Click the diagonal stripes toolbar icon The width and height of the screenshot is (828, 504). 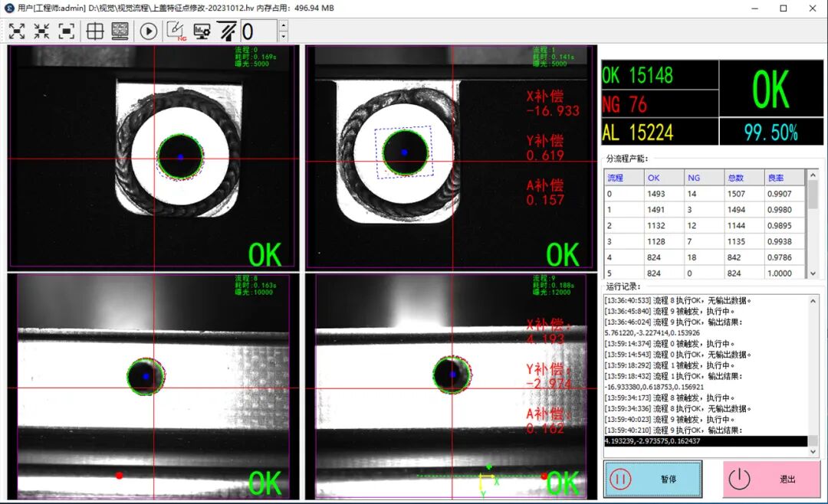pyautogui.click(x=228, y=31)
